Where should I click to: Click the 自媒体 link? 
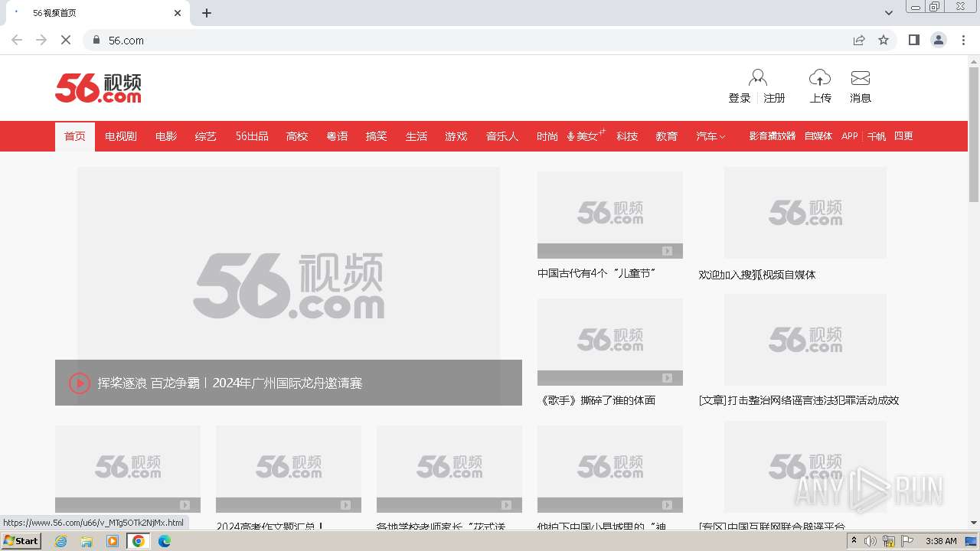pyautogui.click(x=818, y=136)
